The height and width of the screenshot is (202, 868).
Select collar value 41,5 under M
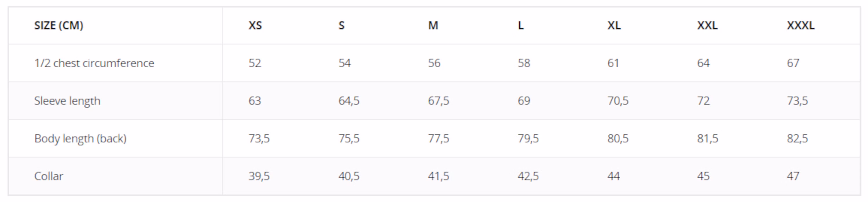coord(438,176)
